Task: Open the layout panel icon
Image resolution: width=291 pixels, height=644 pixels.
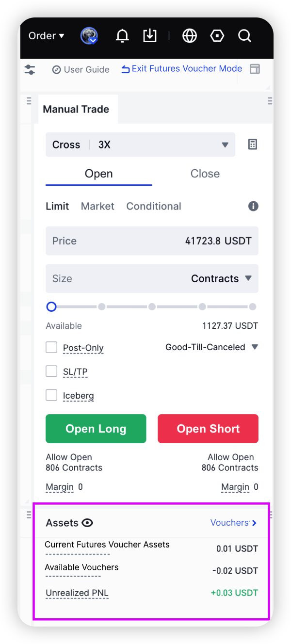Action: click(x=255, y=69)
